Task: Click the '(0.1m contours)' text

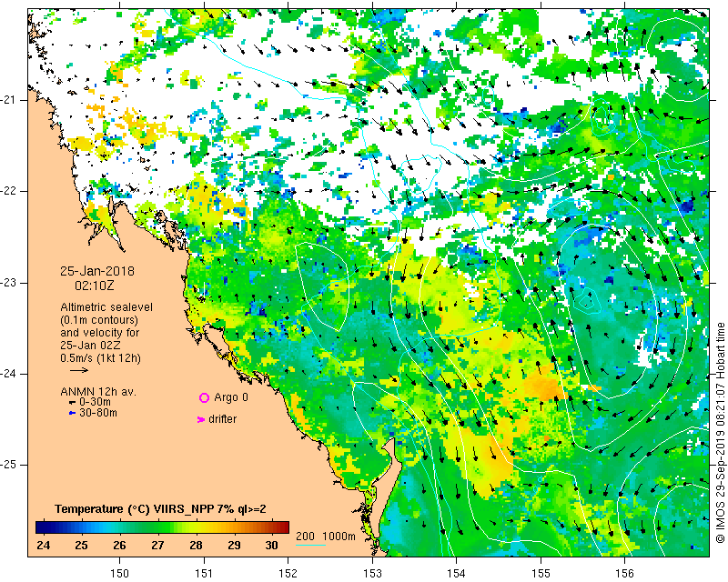Action: point(99,320)
